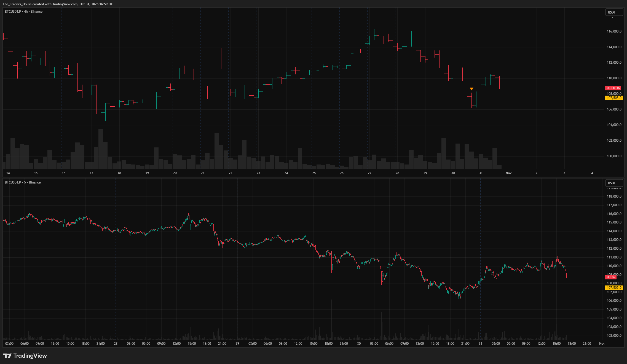
Task: Open the USDT currency selector on 4h chart
Action: tap(614, 12)
